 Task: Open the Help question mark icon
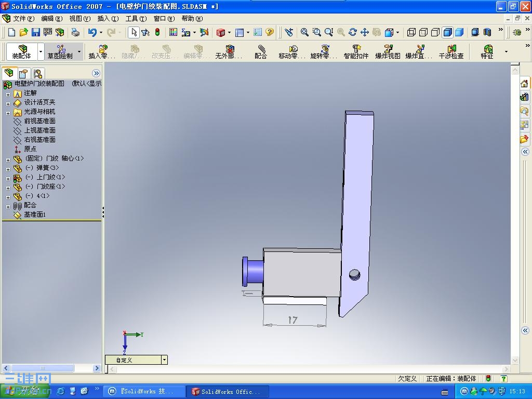[270, 32]
